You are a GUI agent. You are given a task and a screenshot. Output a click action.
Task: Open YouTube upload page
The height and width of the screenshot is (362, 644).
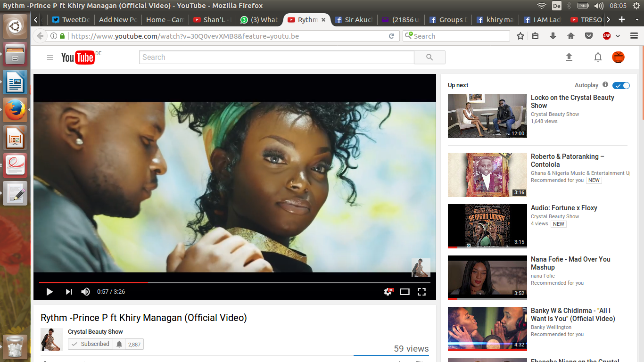[569, 57]
